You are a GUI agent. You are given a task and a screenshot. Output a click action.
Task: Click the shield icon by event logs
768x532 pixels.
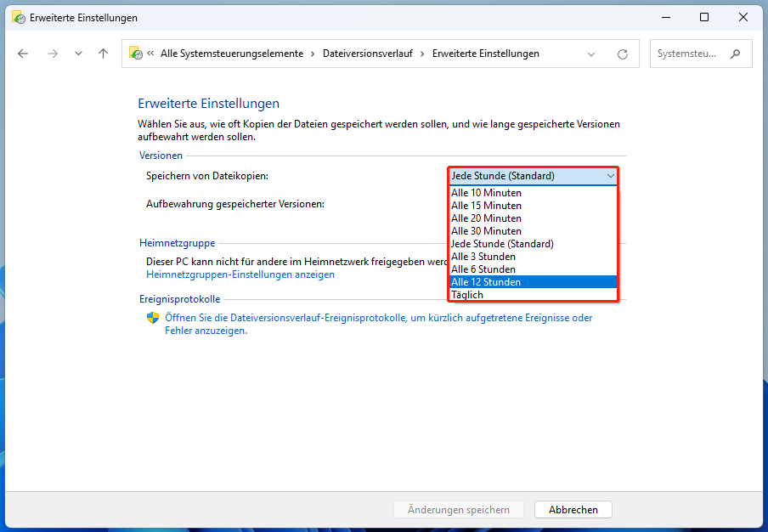click(x=153, y=318)
